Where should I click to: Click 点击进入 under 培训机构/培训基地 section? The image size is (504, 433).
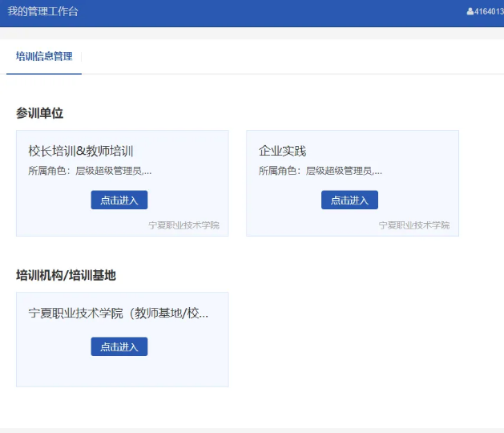pos(119,346)
